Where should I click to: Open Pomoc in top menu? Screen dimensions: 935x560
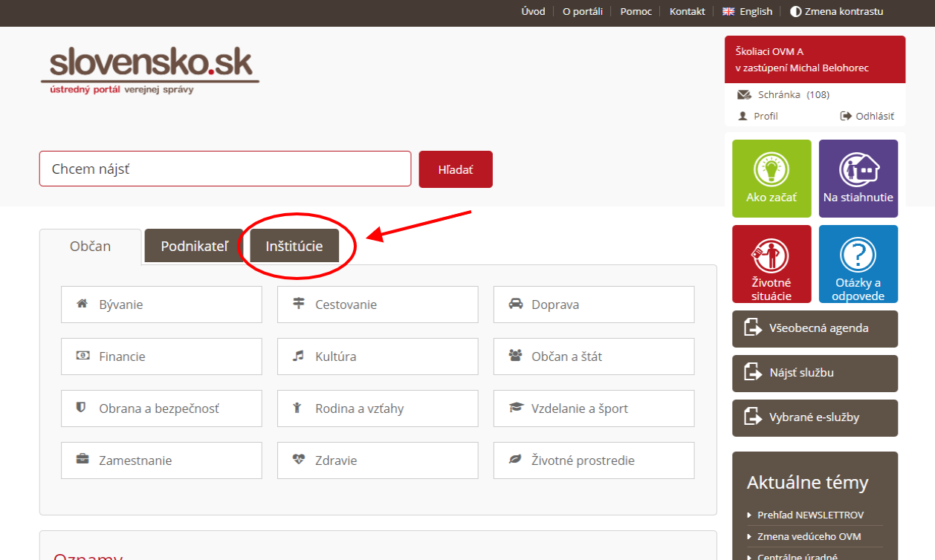pos(636,11)
